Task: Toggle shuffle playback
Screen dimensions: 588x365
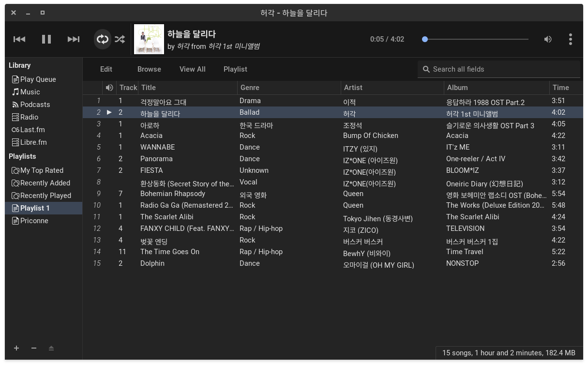Action: tap(120, 39)
